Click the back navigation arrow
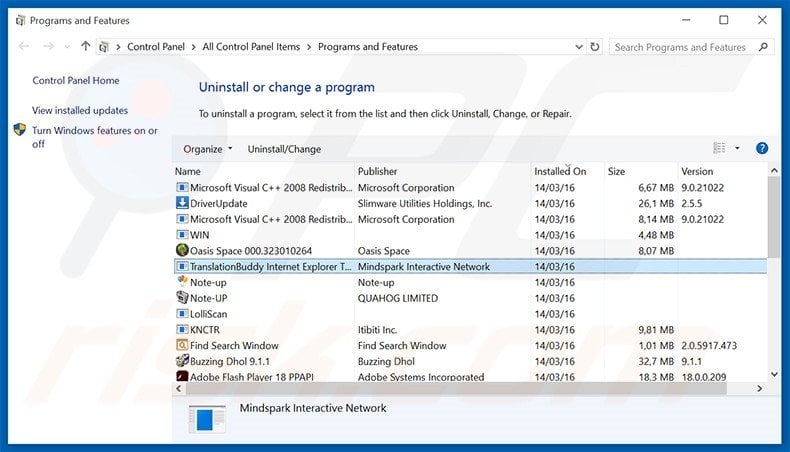 tap(24, 46)
